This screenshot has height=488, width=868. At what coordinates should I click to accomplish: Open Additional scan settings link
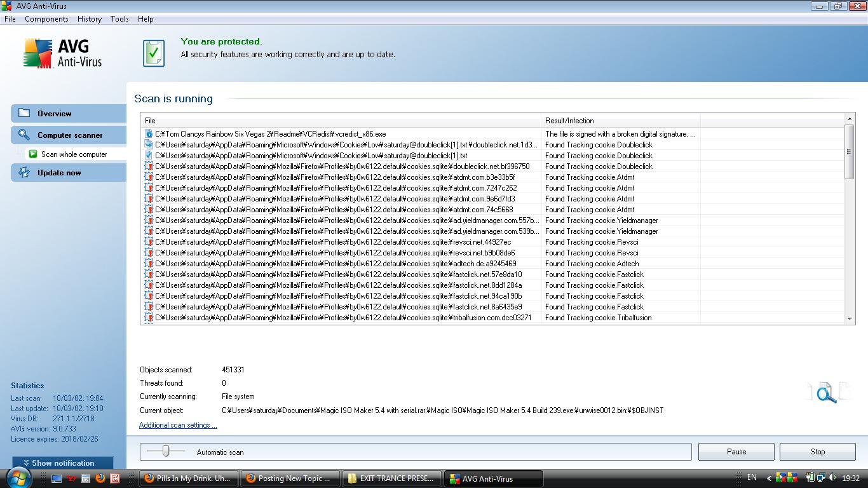pos(178,425)
